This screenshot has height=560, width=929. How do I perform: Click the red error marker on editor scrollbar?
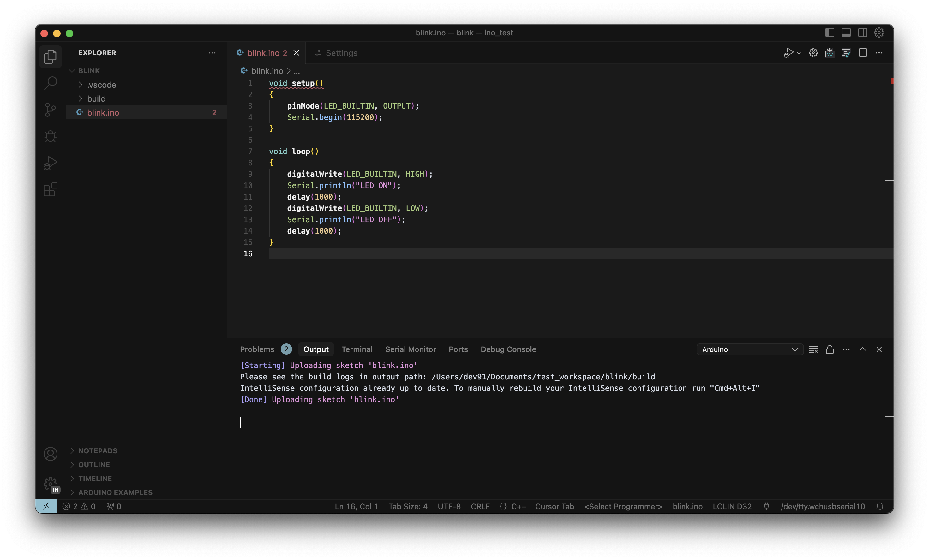click(x=892, y=81)
